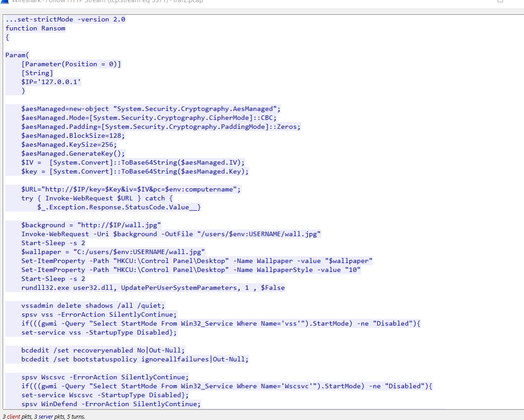The width and height of the screenshot is (524, 420).
Task: Click the '[Parameter(Position = 0)]' line
Action: tap(71, 64)
